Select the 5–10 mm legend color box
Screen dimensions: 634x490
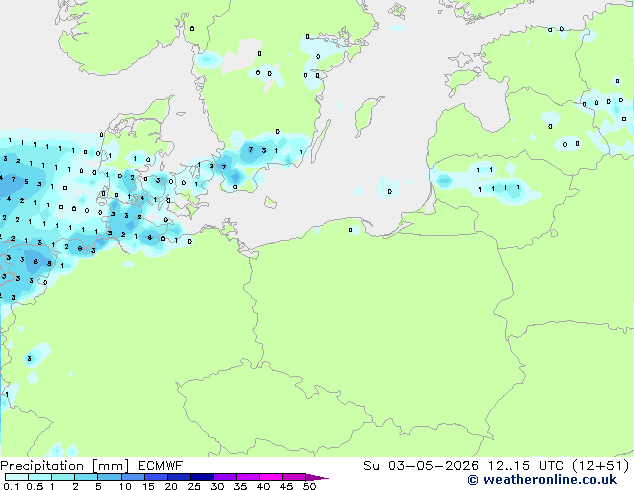[x=109, y=477]
